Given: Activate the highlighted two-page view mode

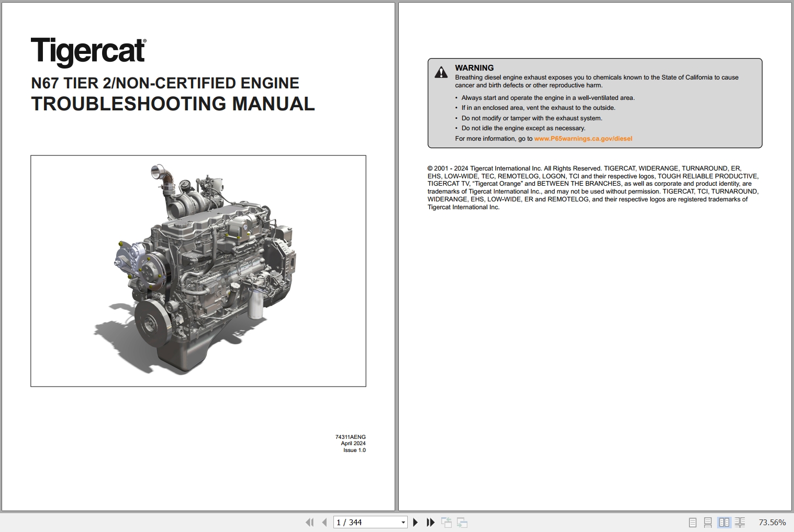Looking at the screenshot, I should click(724, 522).
